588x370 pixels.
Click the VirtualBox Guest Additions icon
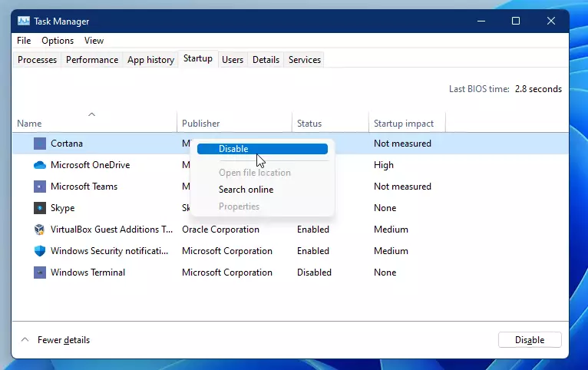40,230
